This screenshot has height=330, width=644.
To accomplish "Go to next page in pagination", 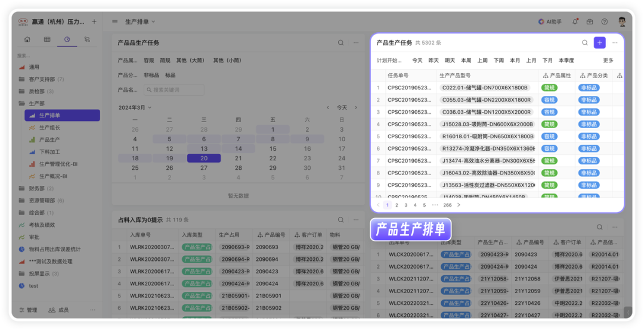I will 459,205.
